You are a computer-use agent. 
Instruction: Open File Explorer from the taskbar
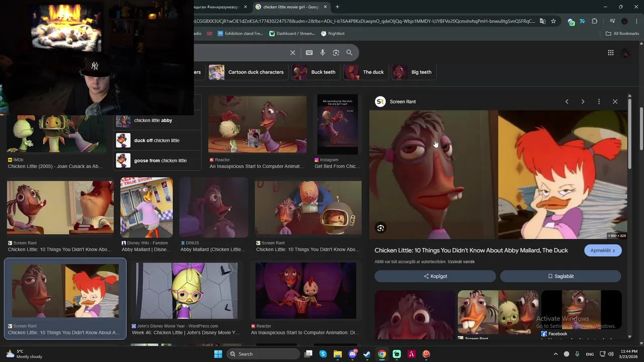(338, 354)
